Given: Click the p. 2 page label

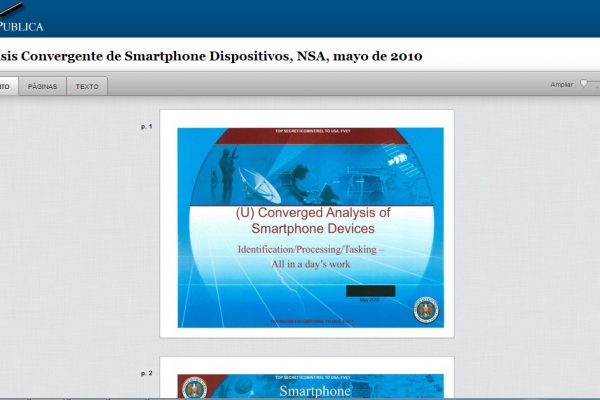Looking at the screenshot, I should (147, 373).
